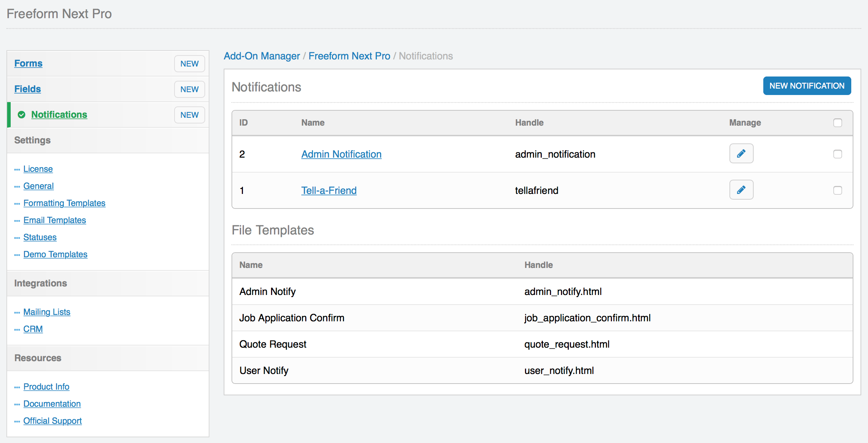Open the Admin Notification link
This screenshot has width=868, height=443.
click(x=341, y=154)
